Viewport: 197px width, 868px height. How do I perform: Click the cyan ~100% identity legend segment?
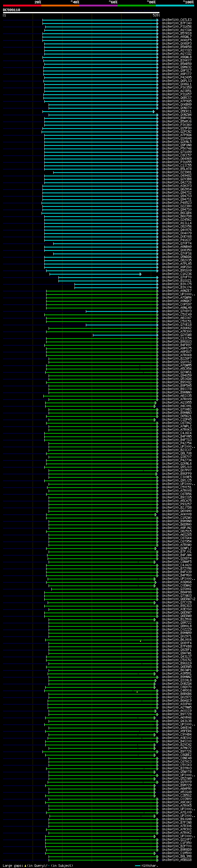tap(175, 6)
